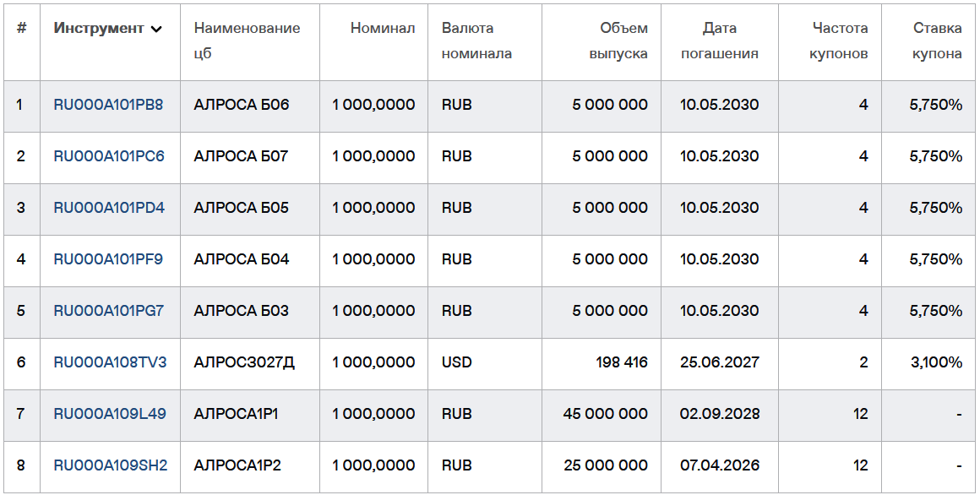This screenshot has width=980, height=495.
Task: Sort table by Ставка купона column header
Action: pyautogui.click(x=932, y=42)
